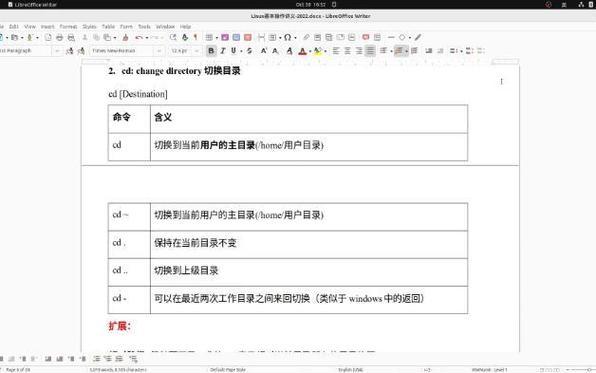This screenshot has height=373, width=596.
Task: Click the Basic Shapes diamond icon
Action: 402,37
